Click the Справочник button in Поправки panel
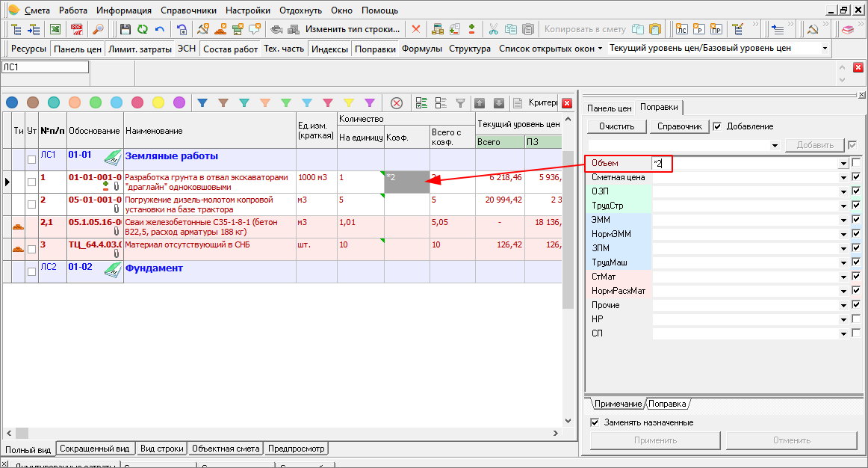 [679, 126]
